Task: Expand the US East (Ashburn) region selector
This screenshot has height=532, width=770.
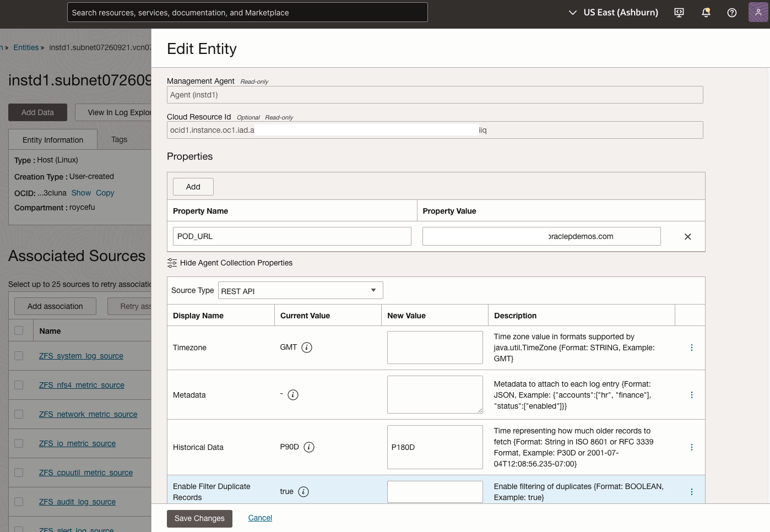Action: click(612, 12)
